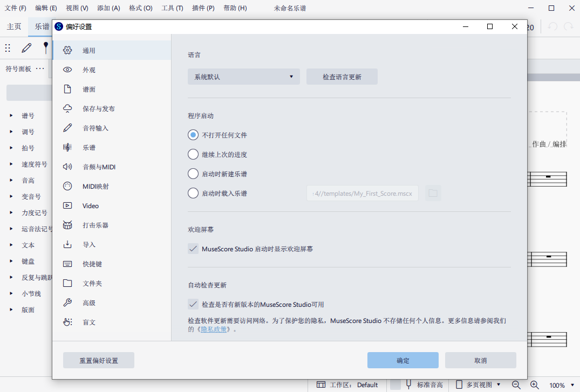Open 快捷键 keyboard icon
The height and width of the screenshot is (392, 580).
[x=67, y=264]
